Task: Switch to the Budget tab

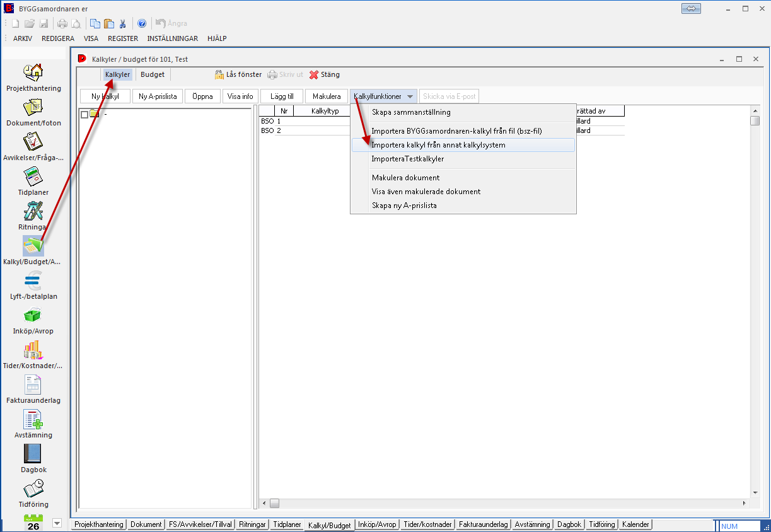Action: coord(153,74)
